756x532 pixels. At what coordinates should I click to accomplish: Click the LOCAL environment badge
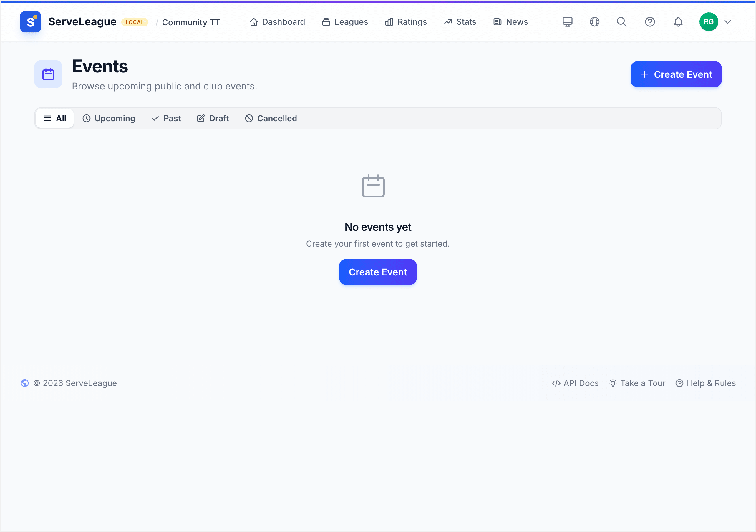point(135,22)
